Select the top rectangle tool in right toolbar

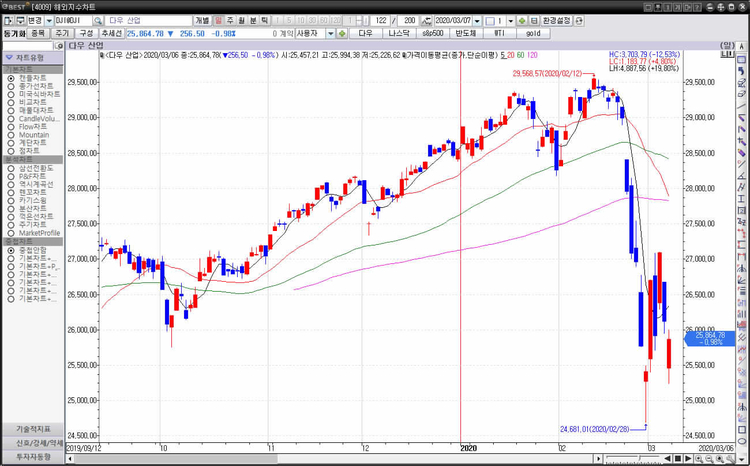[741, 60]
